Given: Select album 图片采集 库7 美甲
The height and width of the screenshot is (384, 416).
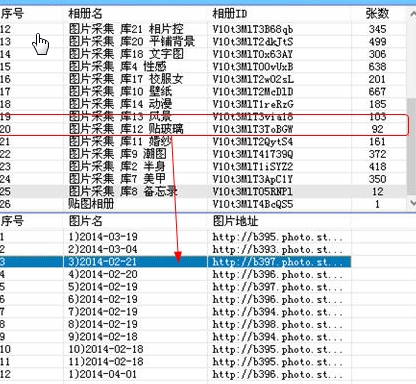Looking at the screenshot, I should (x=117, y=179).
